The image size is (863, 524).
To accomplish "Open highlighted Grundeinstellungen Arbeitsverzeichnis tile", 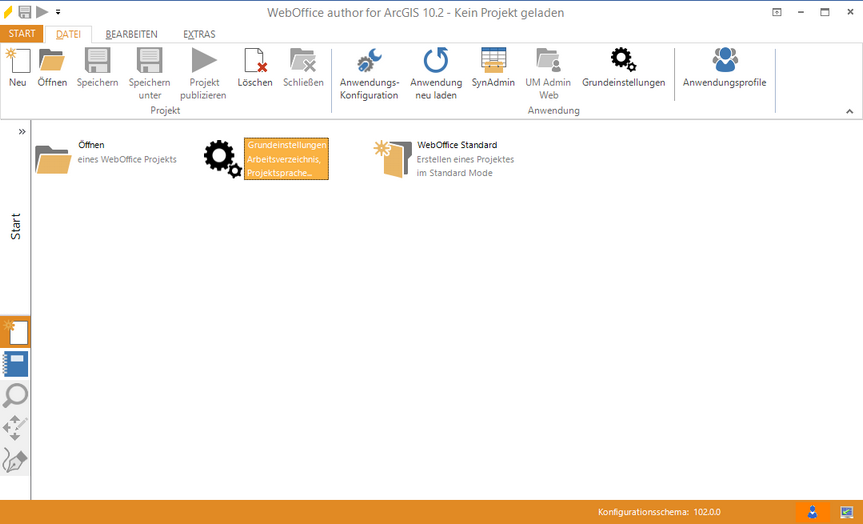I will click(286, 159).
